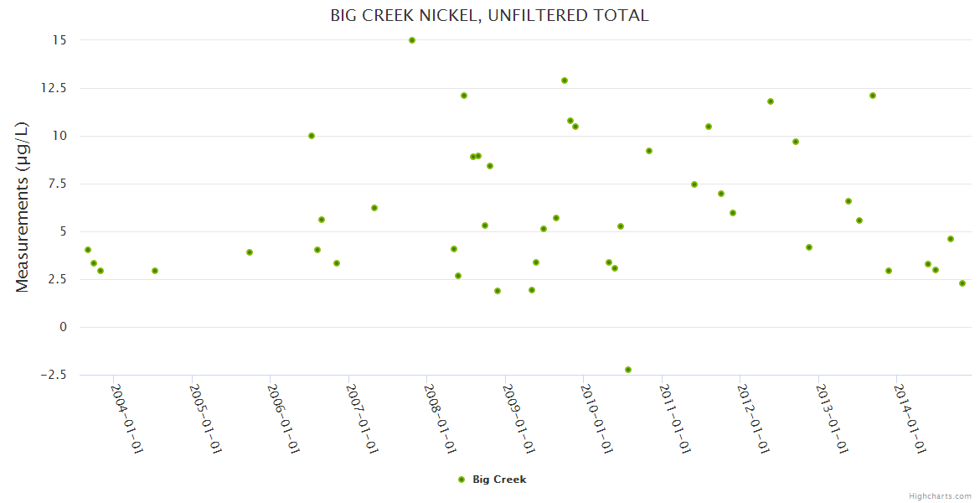Screen dimensions: 980x503
Task: Click the lone data point in late 2005
Action: pos(250,252)
